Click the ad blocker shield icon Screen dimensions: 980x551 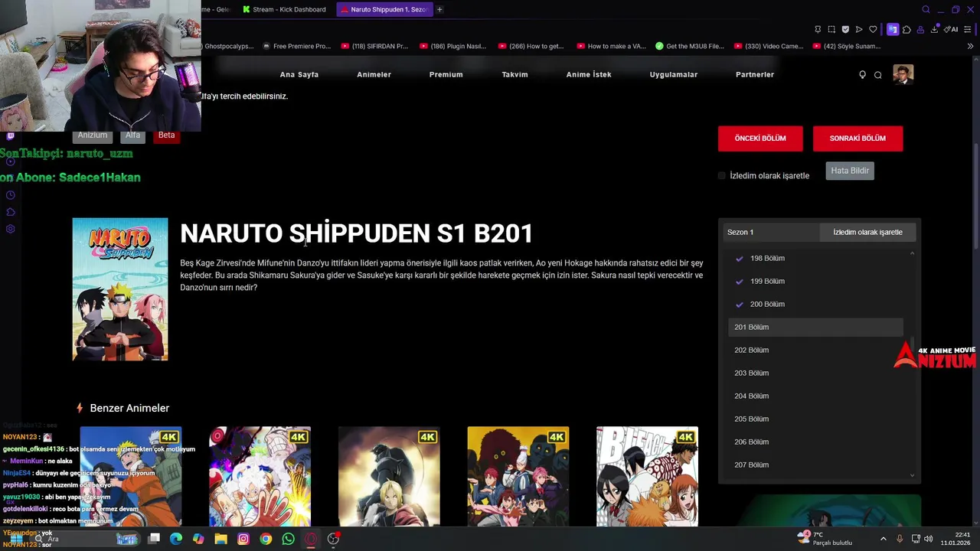tap(845, 29)
